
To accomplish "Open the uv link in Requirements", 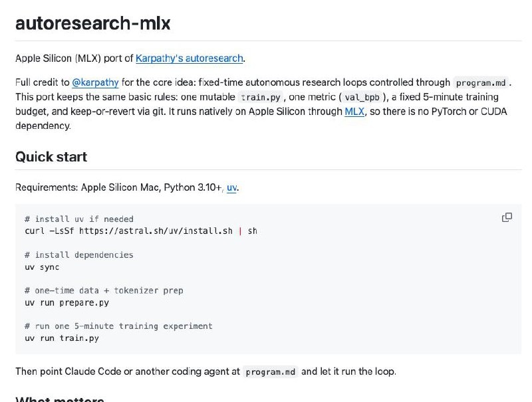I will [x=231, y=187].
